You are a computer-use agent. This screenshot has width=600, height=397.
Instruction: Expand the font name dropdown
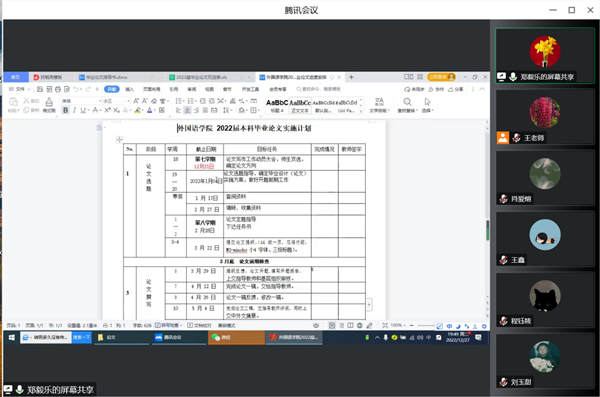pos(101,101)
